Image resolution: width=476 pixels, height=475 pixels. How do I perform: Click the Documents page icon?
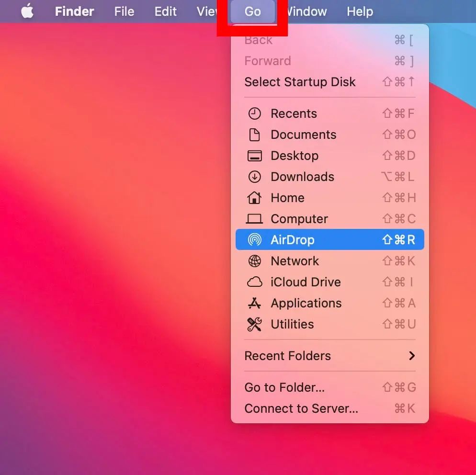[254, 135]
